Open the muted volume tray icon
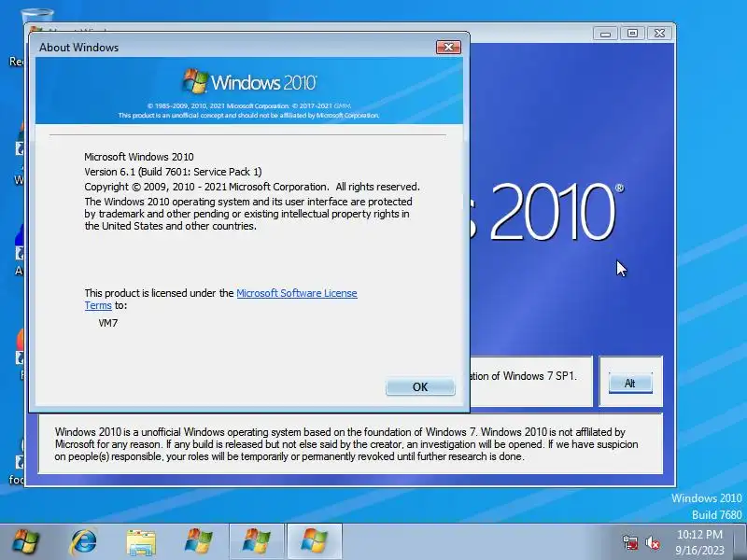This screenshot has height=560, width=747. tap(652, 542)
